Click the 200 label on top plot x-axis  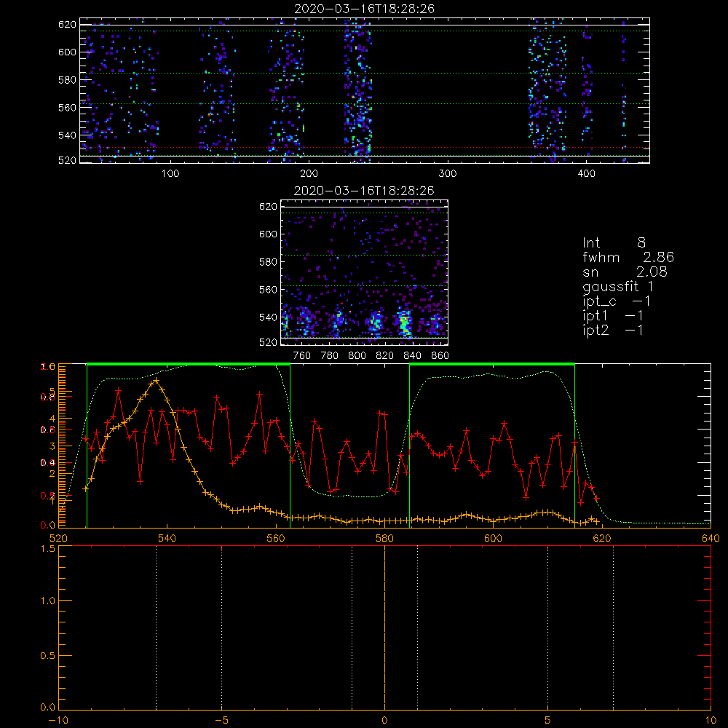[x=309, y=174]
